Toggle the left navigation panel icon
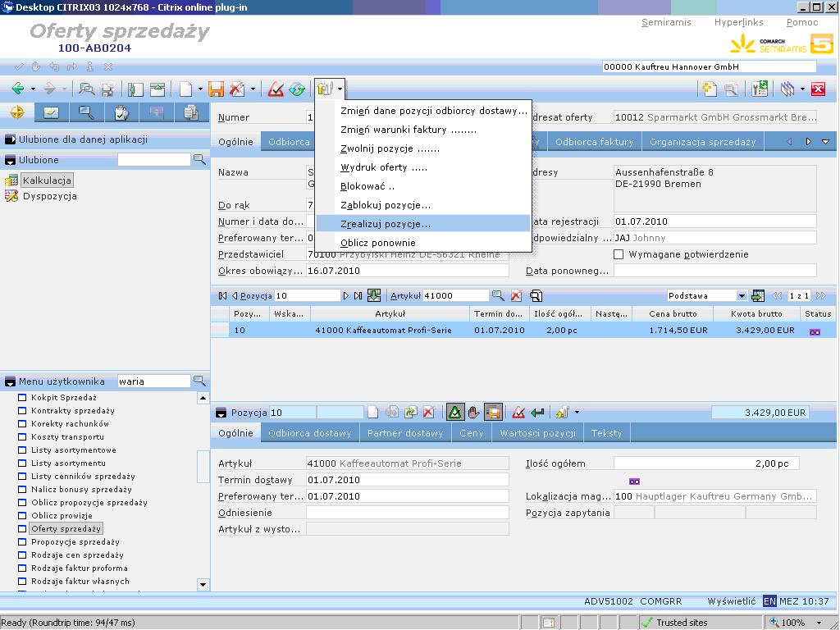 (x=135, y=89)
